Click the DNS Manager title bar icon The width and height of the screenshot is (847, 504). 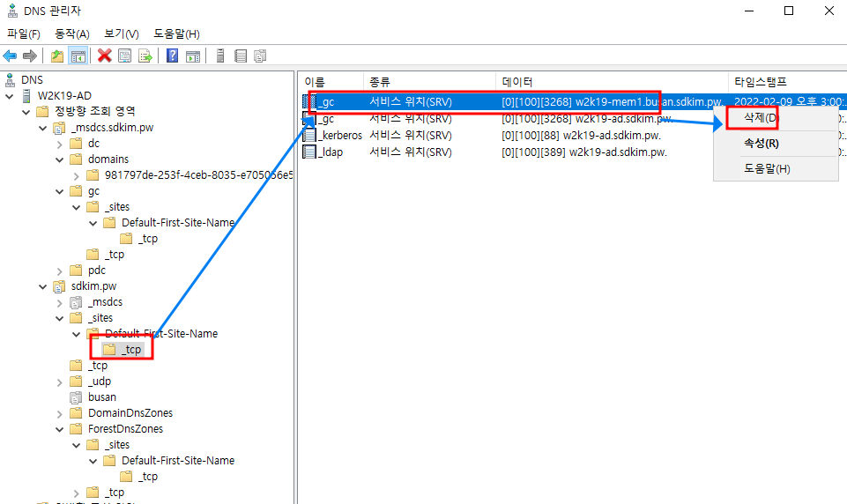(12, 11)
